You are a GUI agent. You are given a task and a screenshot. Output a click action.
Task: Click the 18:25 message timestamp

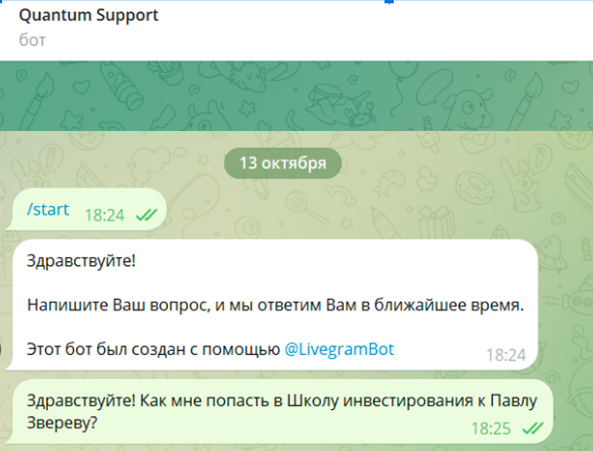(491, 429)
